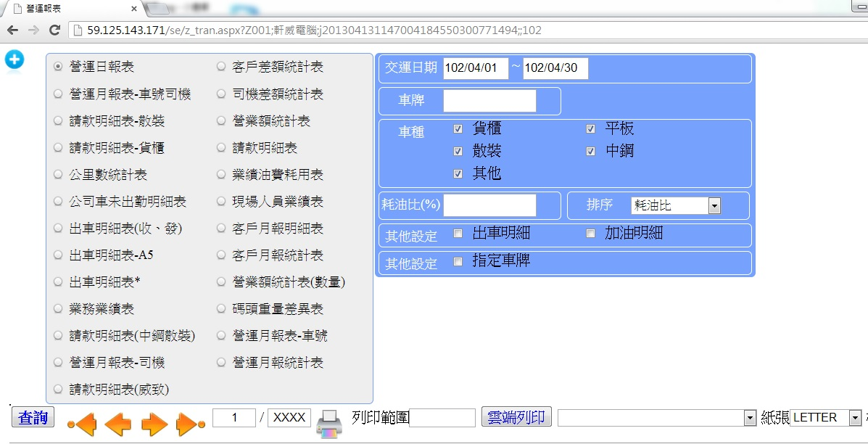Select 客戶差額統計表 radio option
This screenshot has height=444, width=868.
tap(221, 67)
